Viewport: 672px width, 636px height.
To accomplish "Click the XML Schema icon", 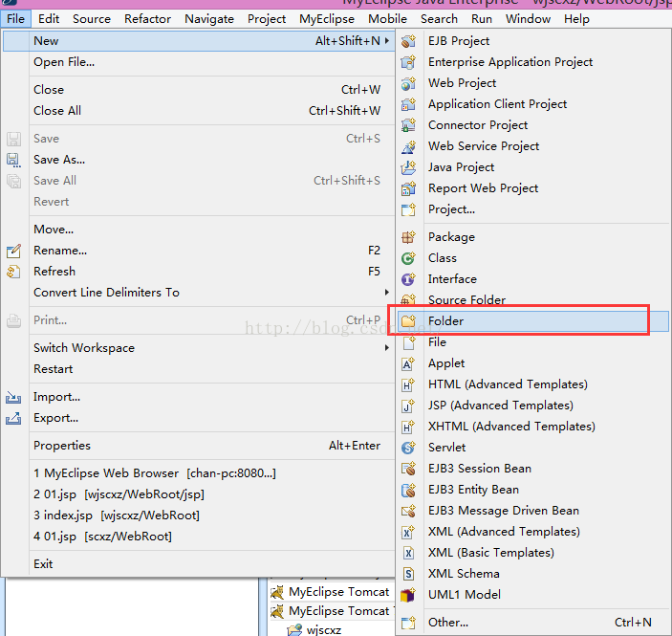I will click(x=408, y=574).
